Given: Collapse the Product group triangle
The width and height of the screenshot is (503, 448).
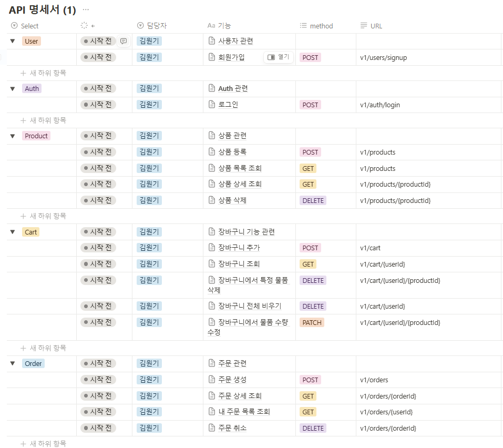Looking at the screenshot, I should pyautogui.click(x=13, y=136).
